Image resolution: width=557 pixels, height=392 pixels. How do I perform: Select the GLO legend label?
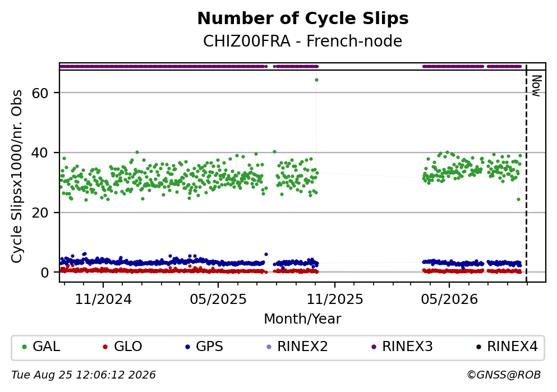(x=128, y=347)
